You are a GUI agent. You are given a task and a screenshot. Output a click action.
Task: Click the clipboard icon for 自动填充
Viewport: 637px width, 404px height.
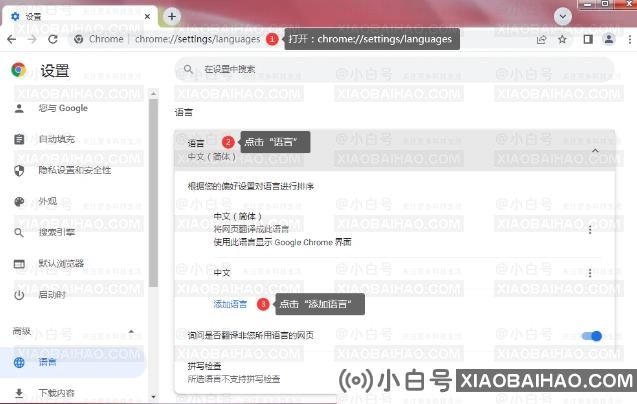[19, 139]
